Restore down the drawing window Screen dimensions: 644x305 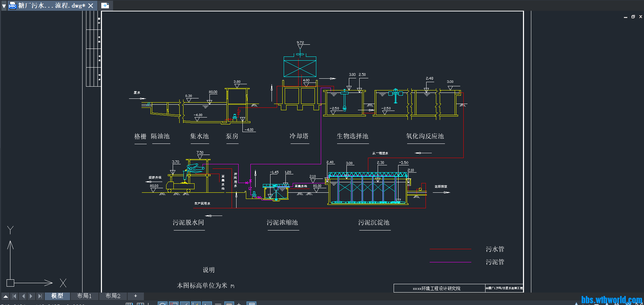tap(633, 17)
